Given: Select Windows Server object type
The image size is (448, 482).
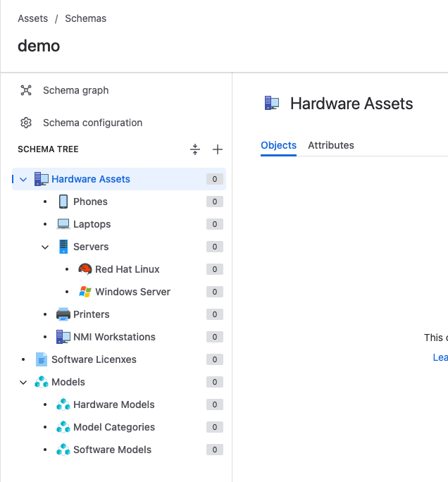Looking at the screenshot, I should (x=132, y=292).
